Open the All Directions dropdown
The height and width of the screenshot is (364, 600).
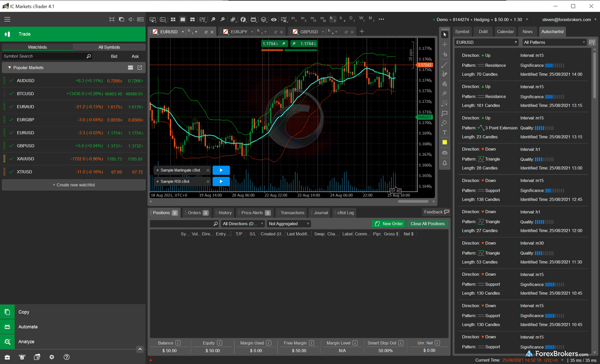point(243,223)
